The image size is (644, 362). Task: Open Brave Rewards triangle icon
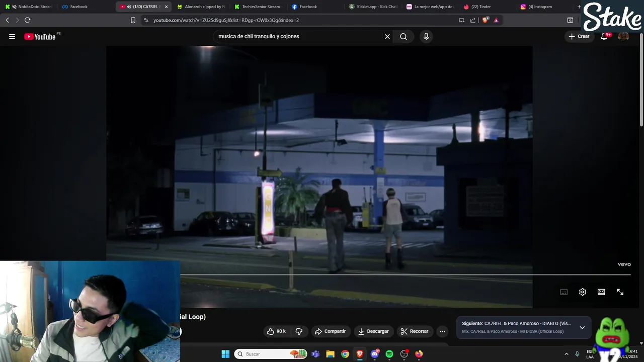tap(496, 20)
